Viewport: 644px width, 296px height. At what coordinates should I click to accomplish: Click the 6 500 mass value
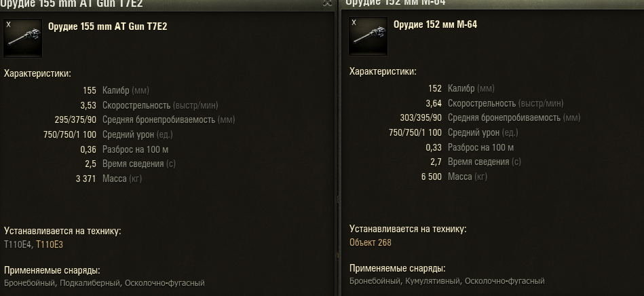tap(432, 177)
